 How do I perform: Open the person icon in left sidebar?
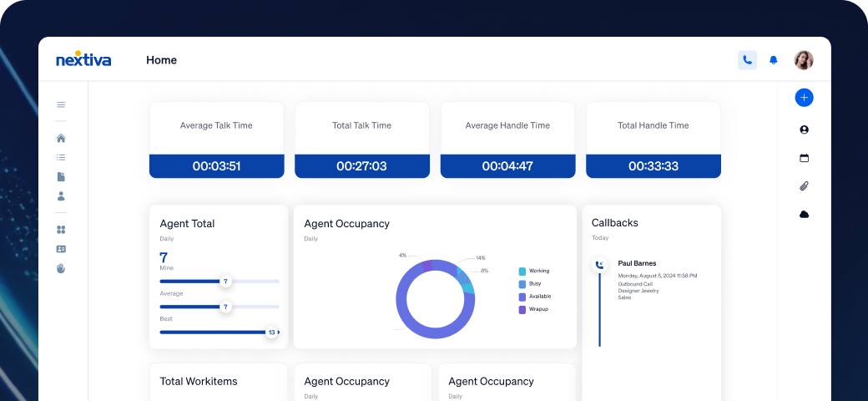tap(61, 196)
